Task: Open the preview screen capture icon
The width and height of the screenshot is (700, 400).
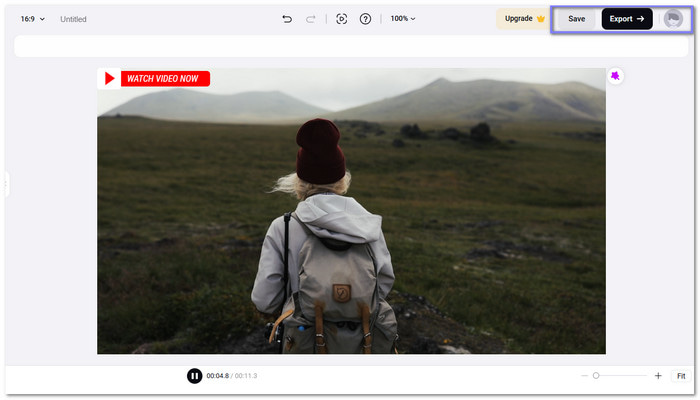Action: [342, 19]
